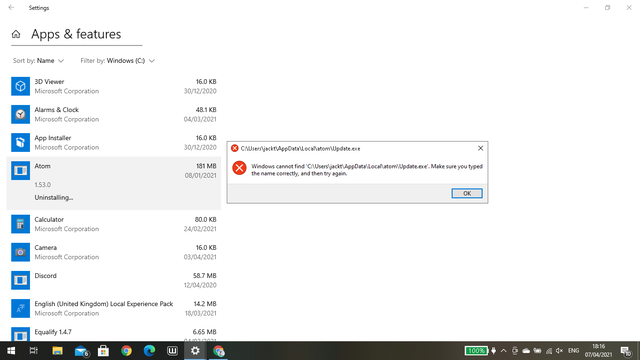Click the Camera app icon
The height and width of the screenshot is (360, 640).
coord(20,252)
